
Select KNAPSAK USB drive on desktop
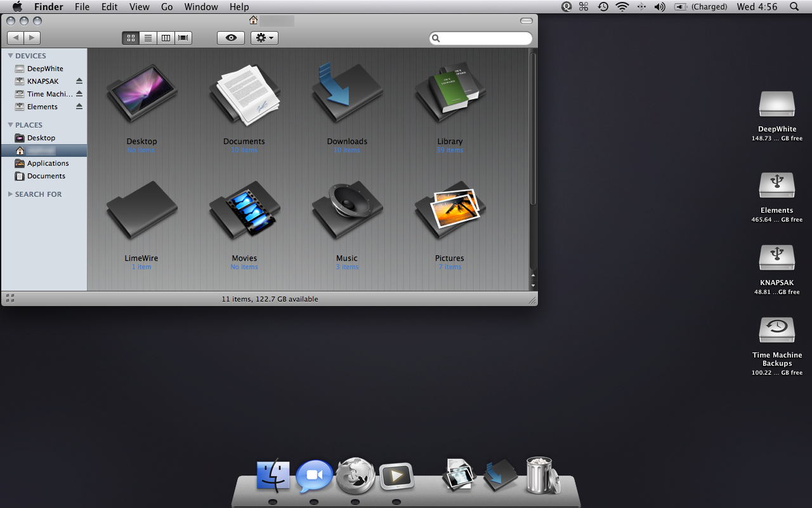pyautogui.click(x=776, y=258)
